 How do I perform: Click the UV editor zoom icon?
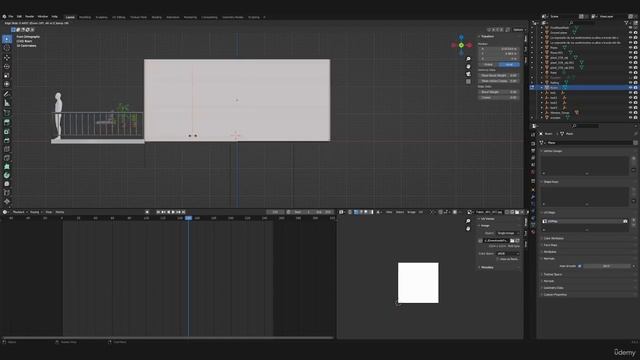[468, 221]
